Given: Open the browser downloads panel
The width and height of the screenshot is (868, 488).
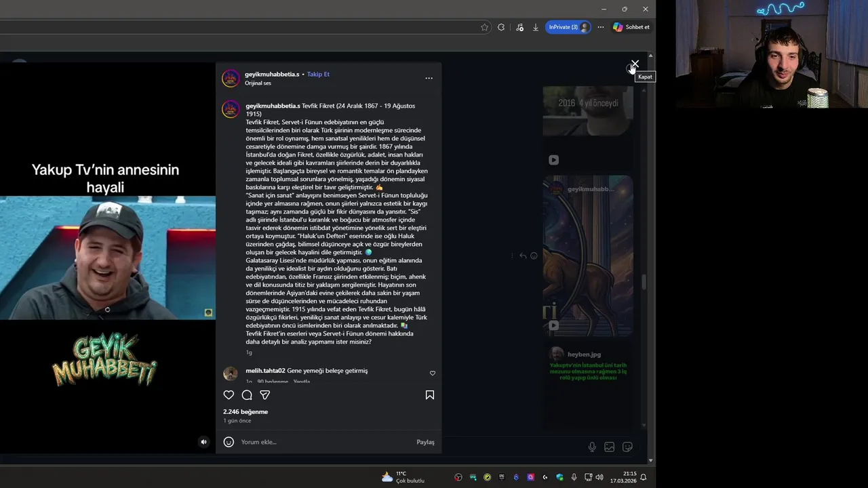Looking at the screenshot, I should (536, 27).
